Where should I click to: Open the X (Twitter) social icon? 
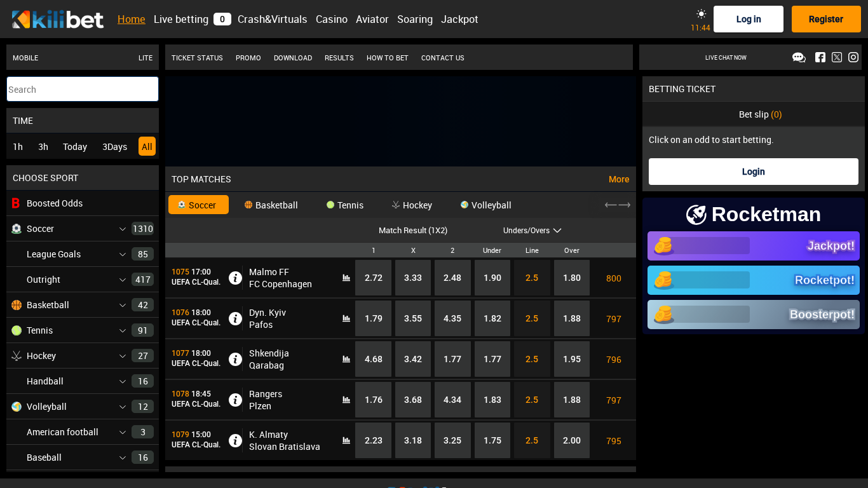coord(837,57)
